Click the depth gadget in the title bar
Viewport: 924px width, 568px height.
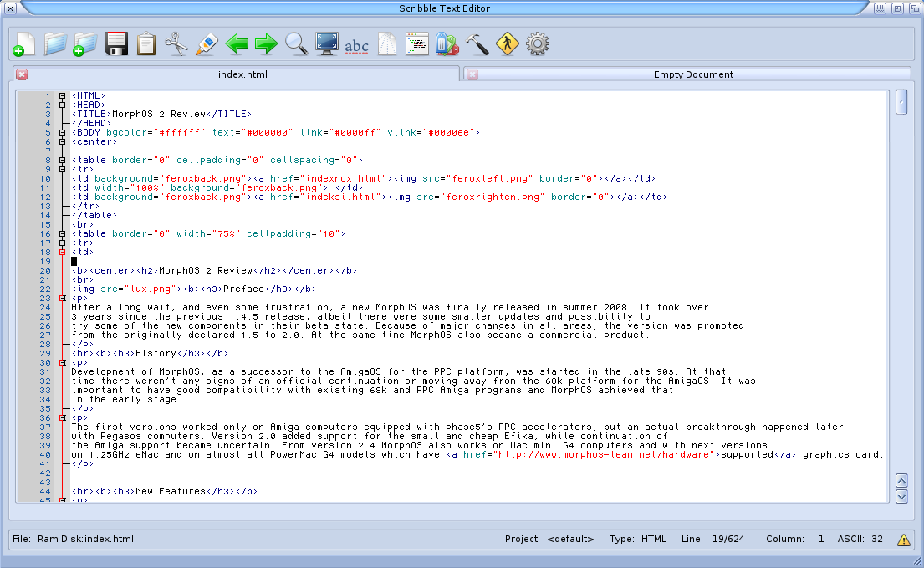pos(915,8)
